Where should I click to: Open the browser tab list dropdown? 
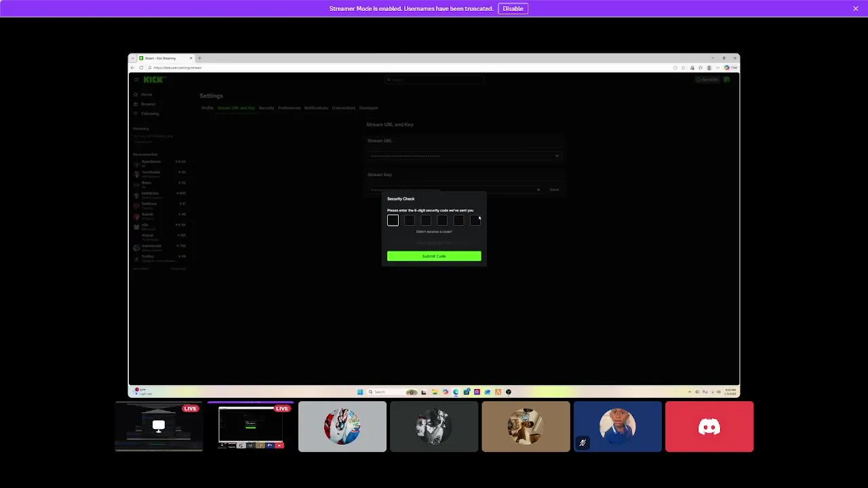pyautogui.click(x=133, y=58)
